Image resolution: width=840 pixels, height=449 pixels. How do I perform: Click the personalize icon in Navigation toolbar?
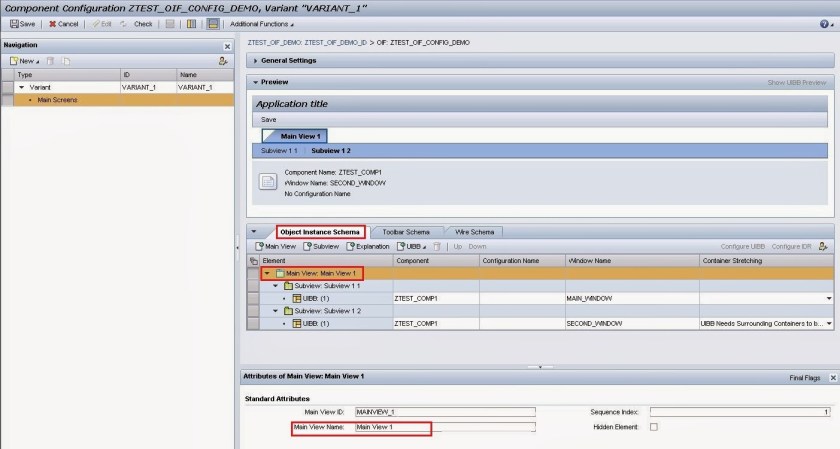223,61
